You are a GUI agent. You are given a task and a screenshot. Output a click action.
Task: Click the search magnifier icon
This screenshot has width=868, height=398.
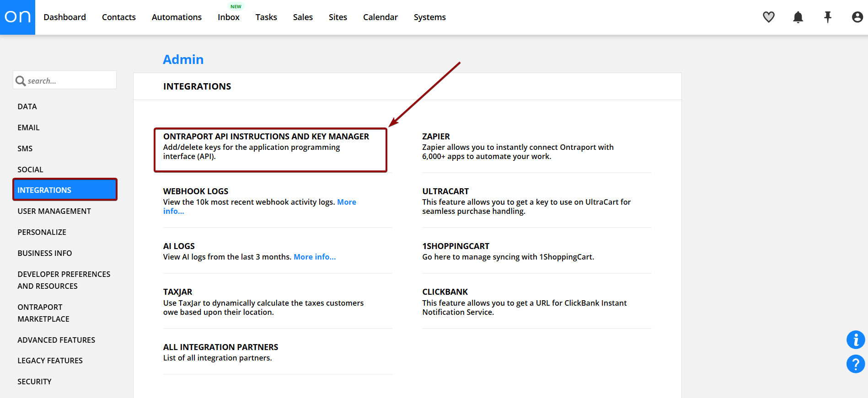(x=21, y=81)
